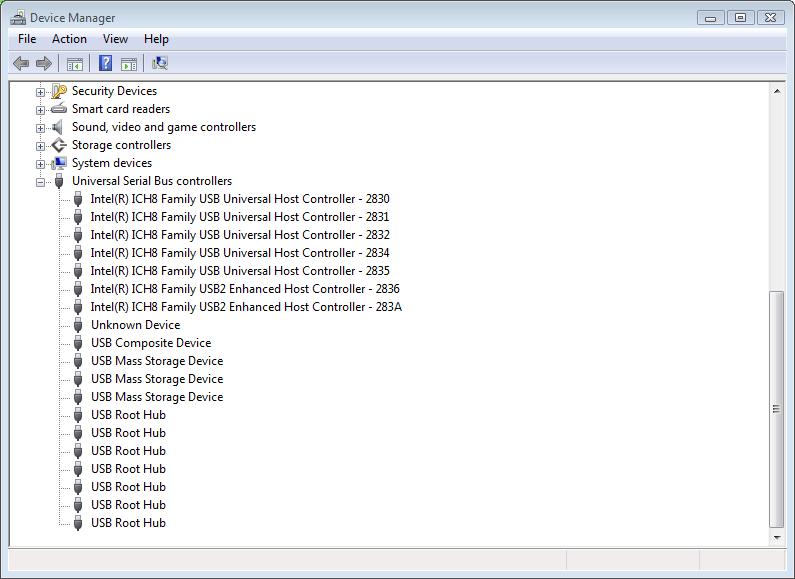Click the Storage controllers category icon
The height and width of the screenshot is (579, 795).
click(x=59, y=145)
